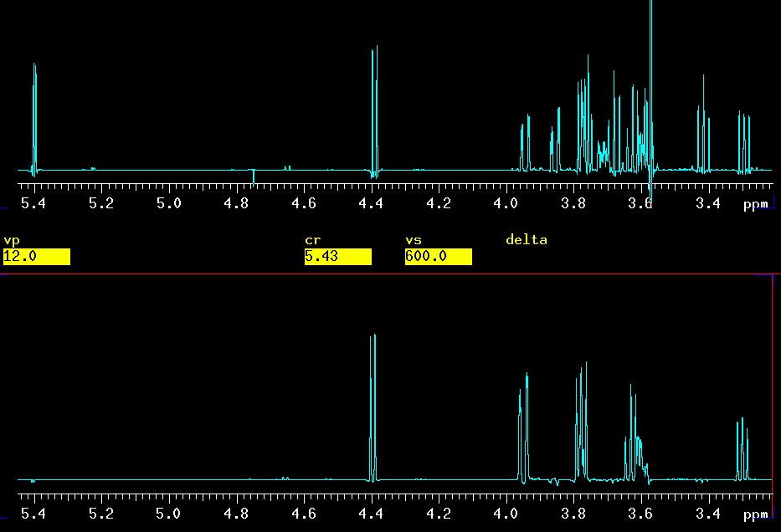Click the ppm unit label on top axis

tap(756, 205)
